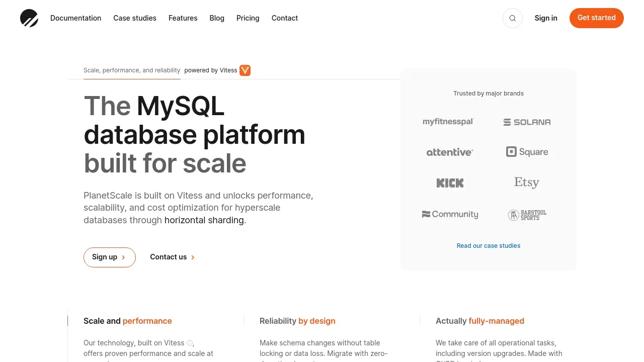Click the Community brand logo

450,214
